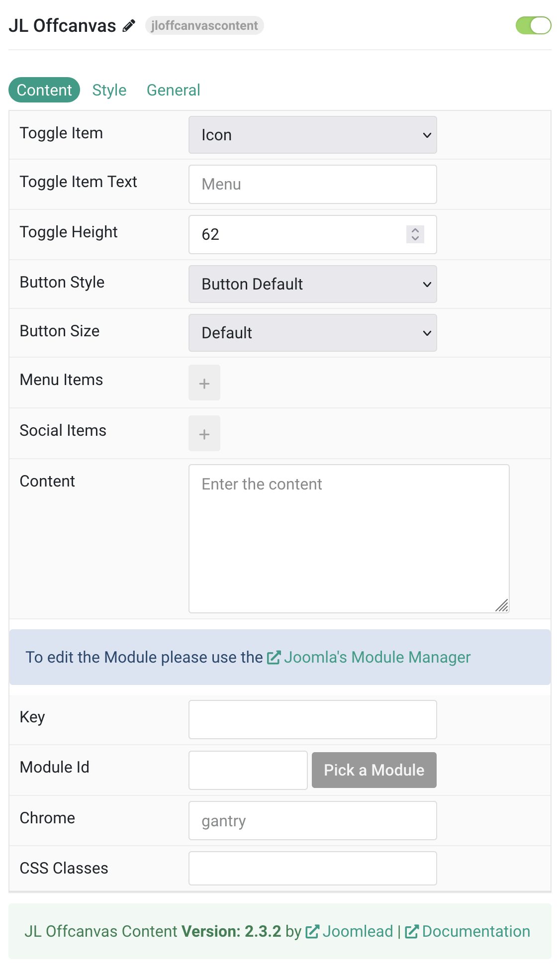
Task: Open the Joomla's Module Manager link
Action: point(377,658)
